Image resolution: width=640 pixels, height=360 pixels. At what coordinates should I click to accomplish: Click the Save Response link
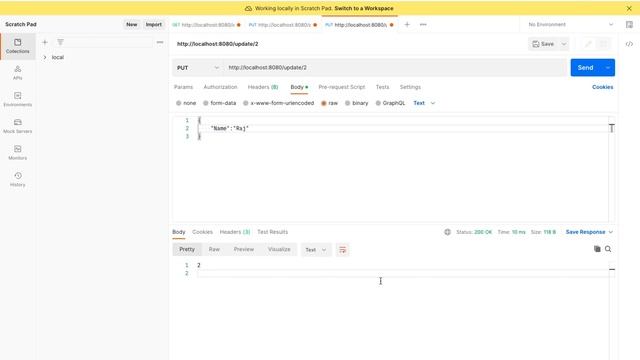click(x=585, y=232)
